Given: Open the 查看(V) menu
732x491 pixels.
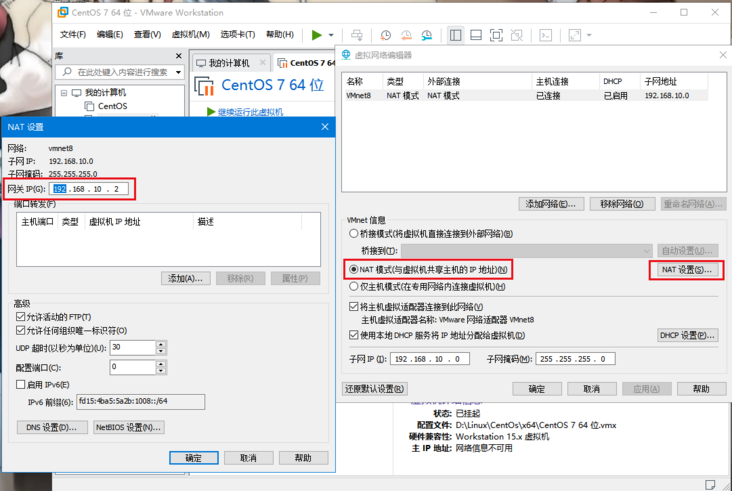Looking at the screenshot, I should pos(147,35).
